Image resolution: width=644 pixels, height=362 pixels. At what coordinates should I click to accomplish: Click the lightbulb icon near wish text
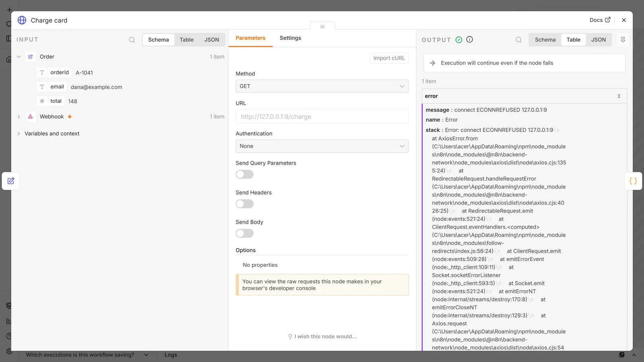click(290, 337)
